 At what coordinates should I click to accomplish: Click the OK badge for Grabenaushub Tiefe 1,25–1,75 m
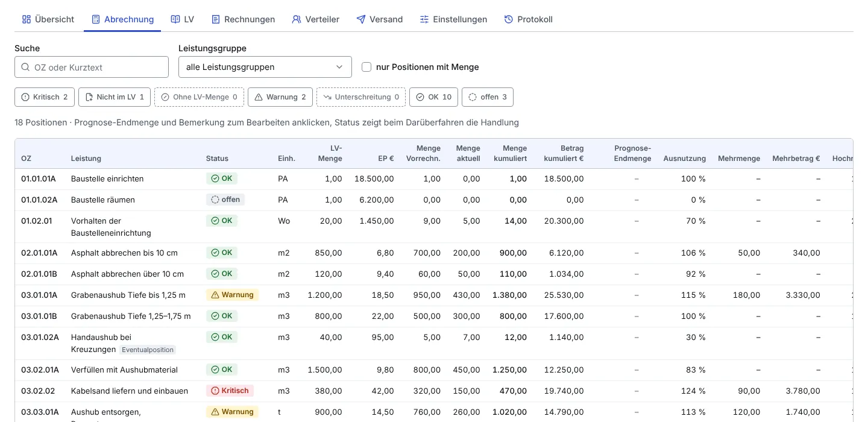point(221,316)
